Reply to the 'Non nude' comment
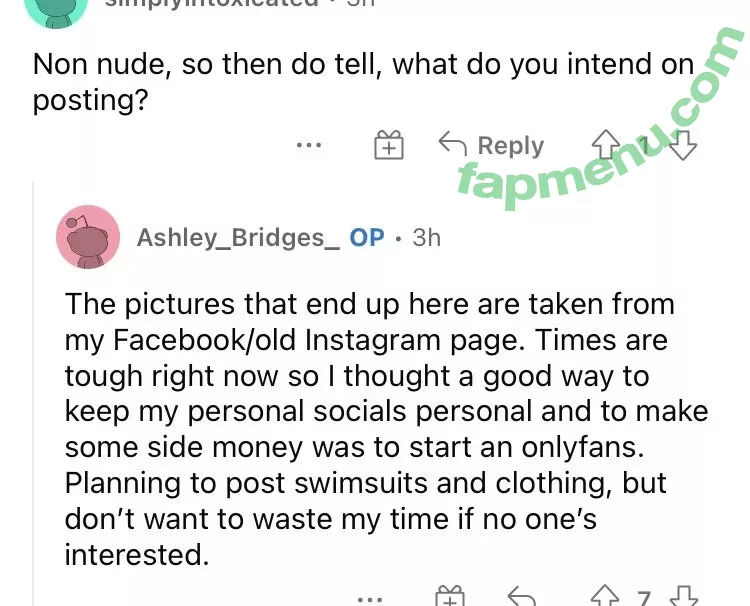The image size is (750, 606). click(x=491, y=145)
